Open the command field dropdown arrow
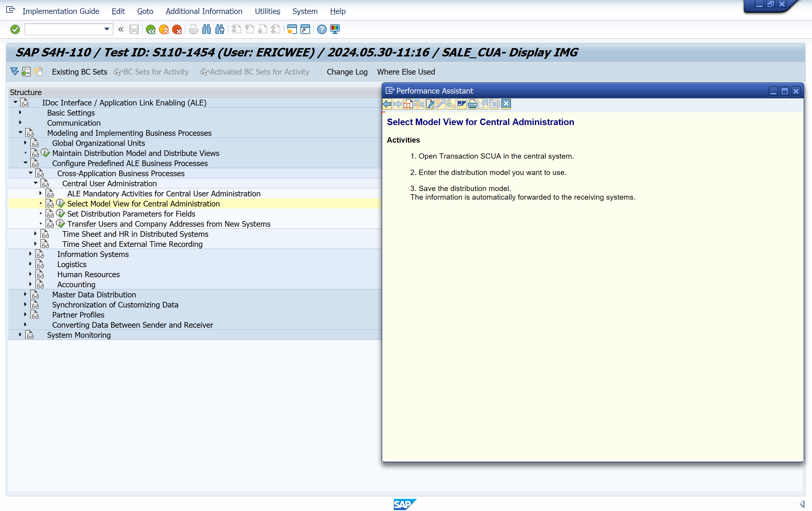The image size is (812, 511). [x=107, y=29]
